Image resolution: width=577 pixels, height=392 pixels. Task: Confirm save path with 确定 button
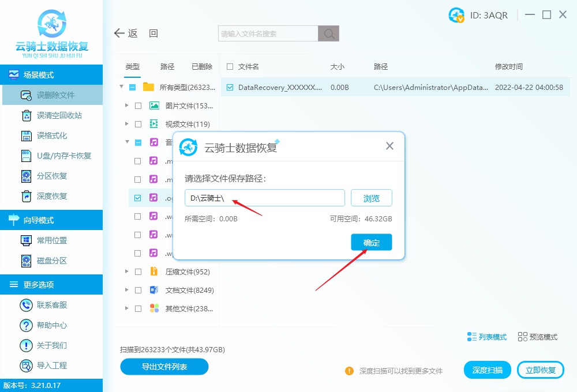pyautogui.click(x=371, y=242)
